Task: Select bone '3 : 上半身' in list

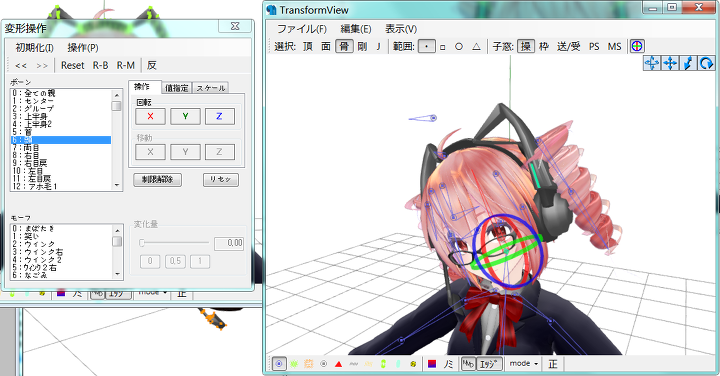Action: tap(61, 117)
